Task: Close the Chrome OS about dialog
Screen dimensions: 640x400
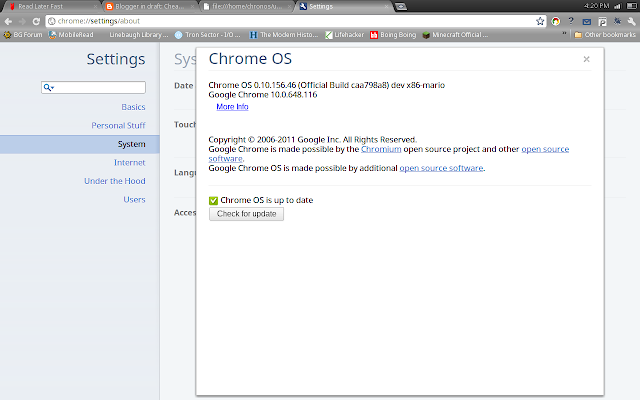Action: [587, 59]
